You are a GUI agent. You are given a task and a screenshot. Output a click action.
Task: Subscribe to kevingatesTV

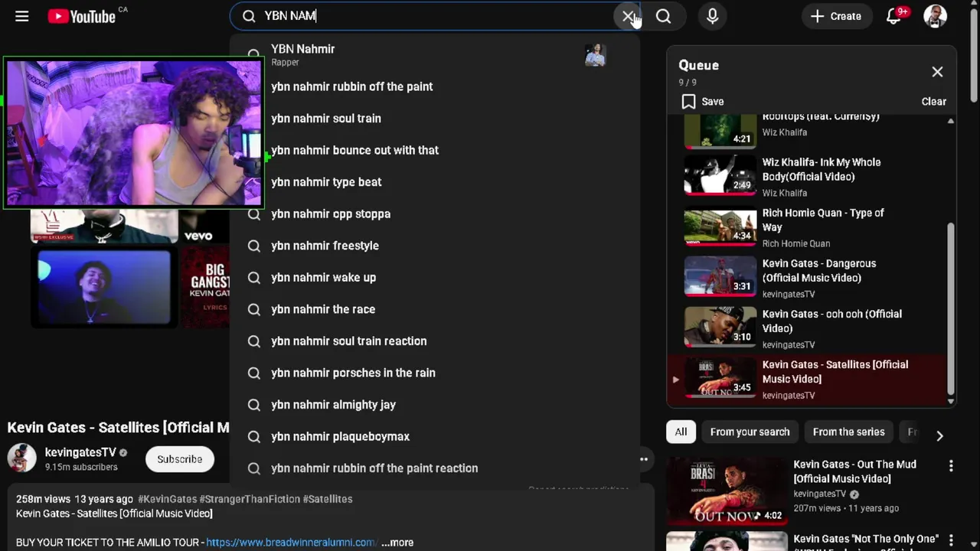[180, 459]
